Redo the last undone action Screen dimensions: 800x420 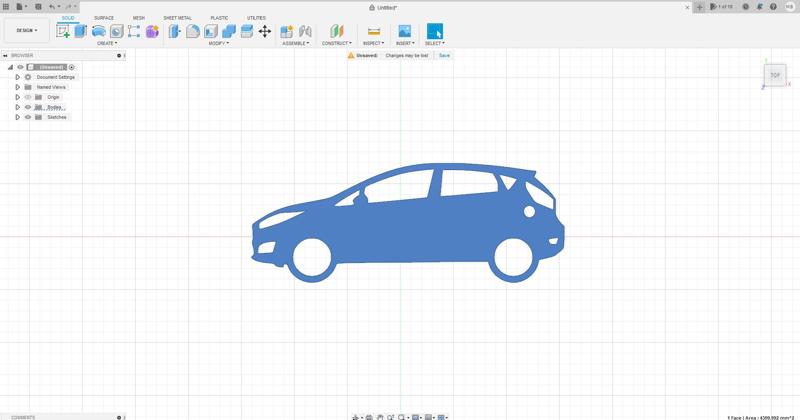[68, 7]
